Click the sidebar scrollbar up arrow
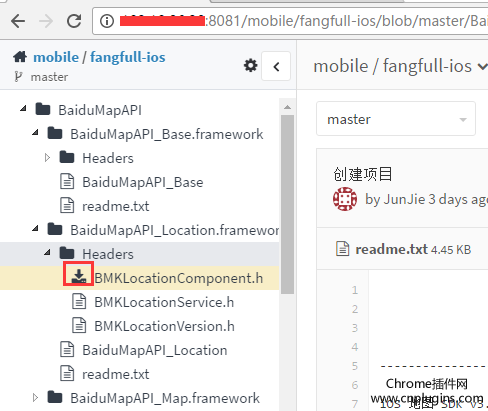This screenshot has width=488, height=411. 287,107
